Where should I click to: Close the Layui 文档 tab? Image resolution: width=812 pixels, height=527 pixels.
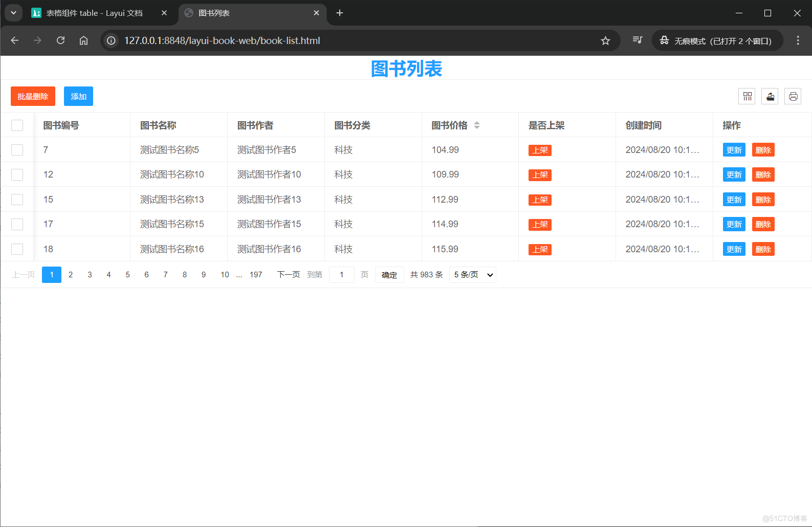point(164,13)
